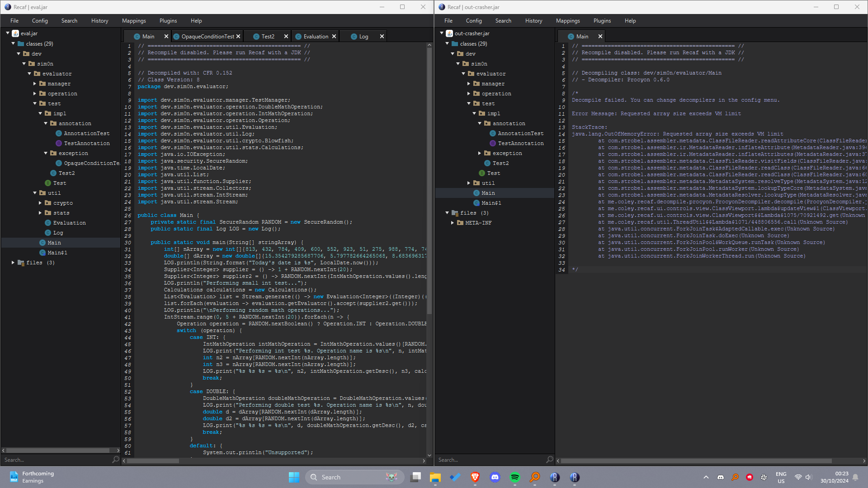Close Main tab in out-crasher.jar window
The width and height of the screenshot is (868, 488).
(x=600, y=37)
